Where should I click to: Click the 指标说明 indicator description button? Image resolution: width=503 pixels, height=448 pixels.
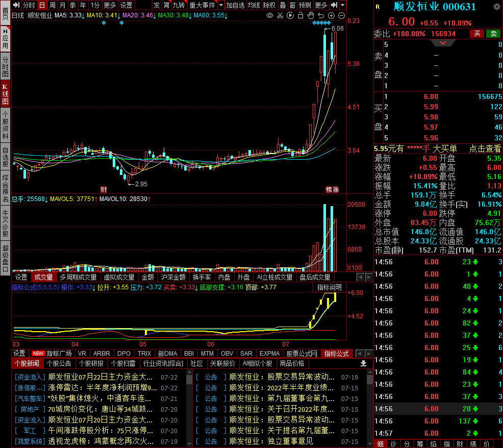330,288
